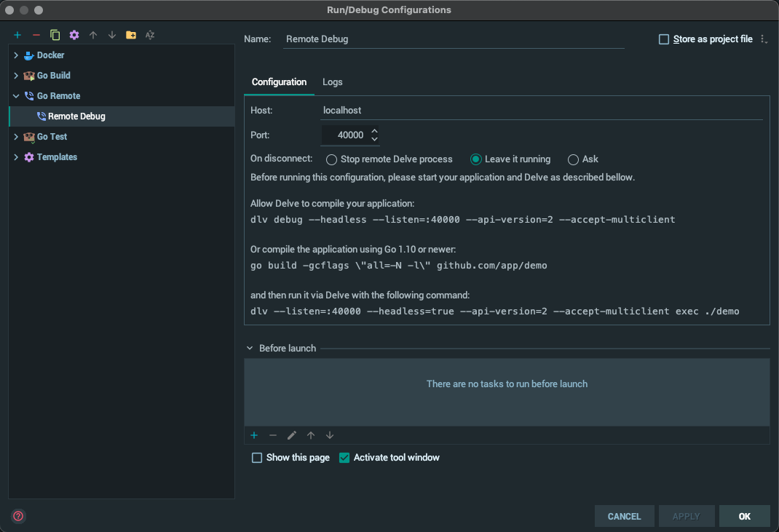This screenshot has width=779, height=532.
Task: Click the Cancel button
Action: pos(624,517)
